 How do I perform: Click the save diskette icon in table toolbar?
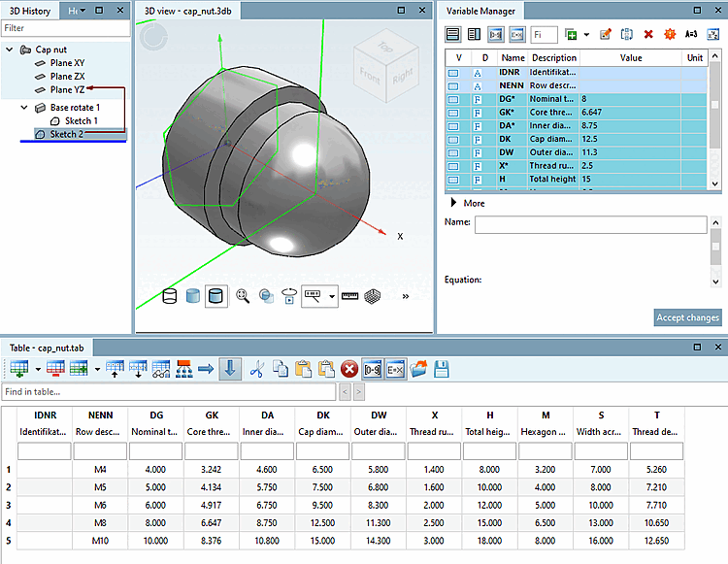(x=442, y=369)
